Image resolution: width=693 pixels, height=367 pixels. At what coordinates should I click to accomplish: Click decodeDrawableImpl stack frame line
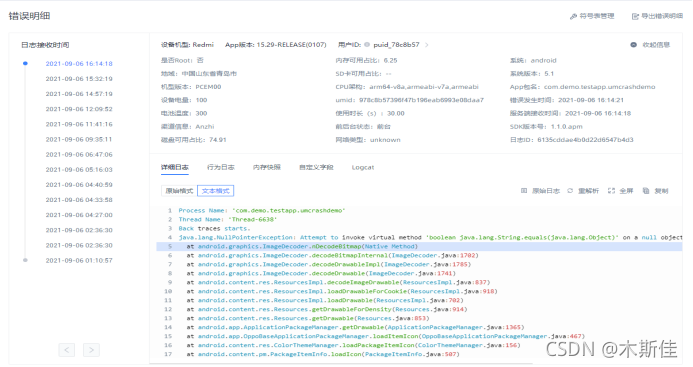coord(328,264)
